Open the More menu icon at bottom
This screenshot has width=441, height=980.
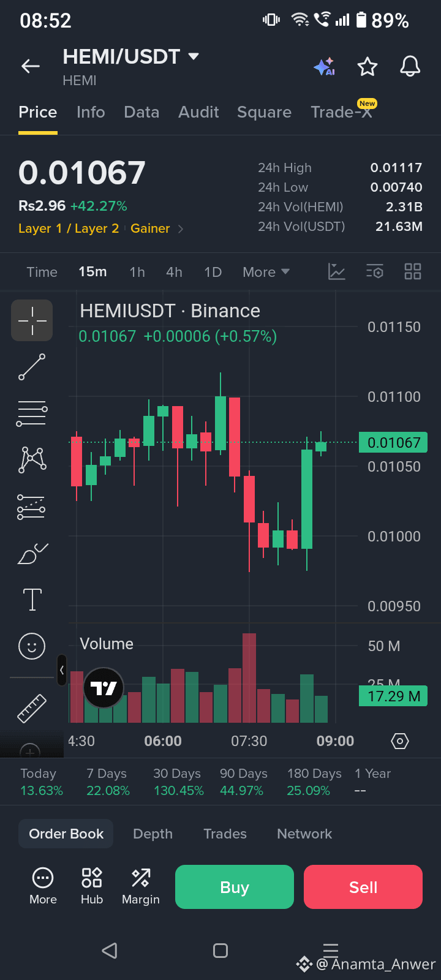[x=43, y=886]
